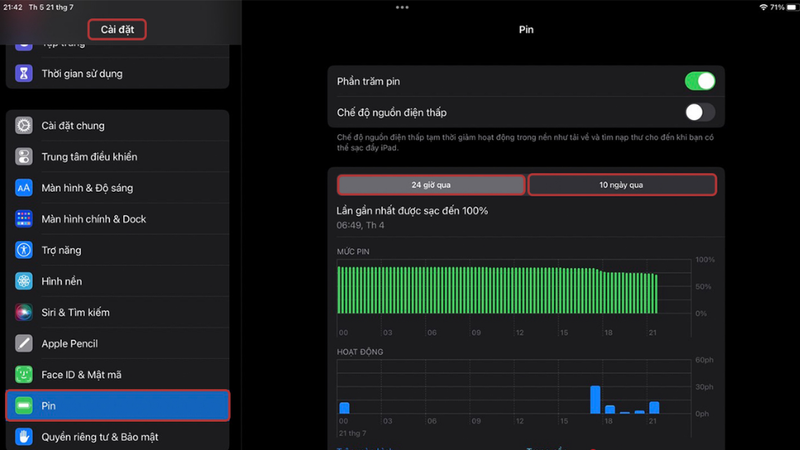
Task: Tap the blue activity bar at hour 00
Action: click(x=344, y=408)
